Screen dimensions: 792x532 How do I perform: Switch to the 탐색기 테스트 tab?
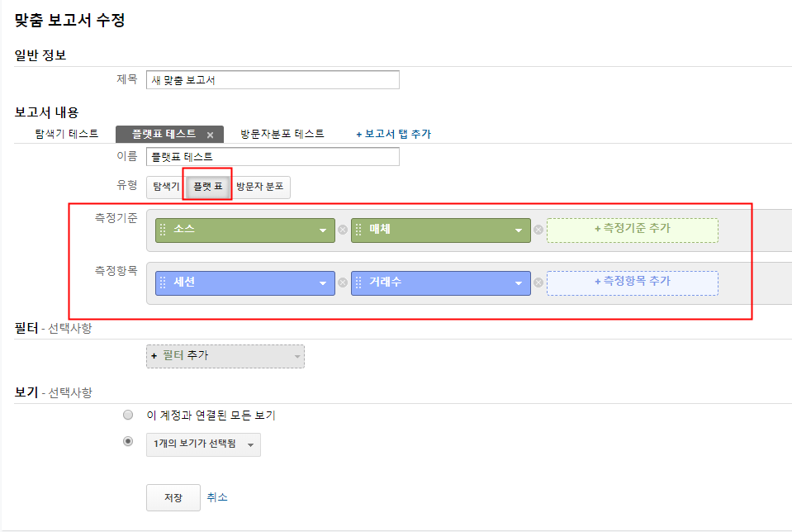click(67, 134)
